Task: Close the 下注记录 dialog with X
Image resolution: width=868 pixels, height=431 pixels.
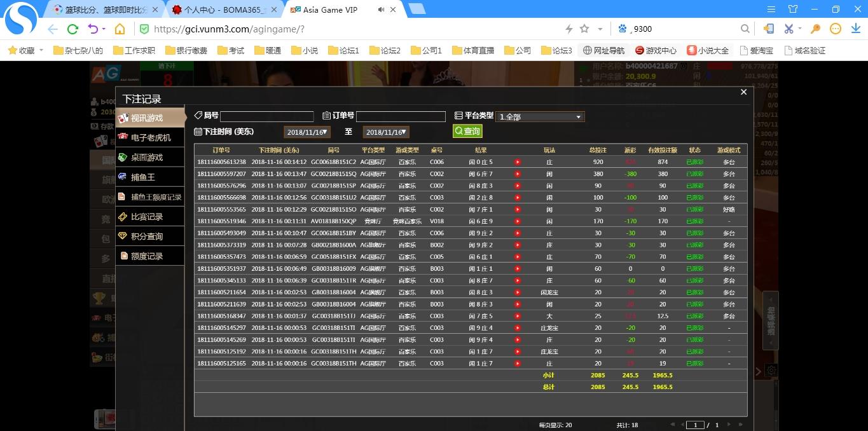Action: click(743, 92)
